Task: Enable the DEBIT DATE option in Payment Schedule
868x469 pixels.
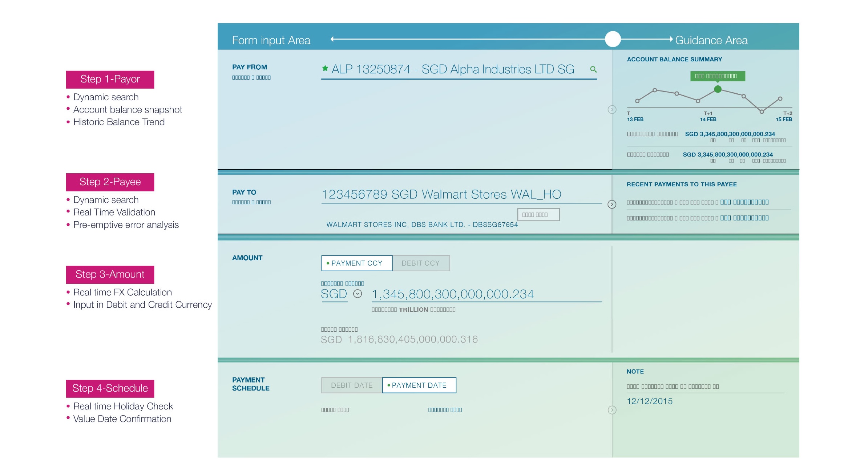Action: click(x=352, y=385)
